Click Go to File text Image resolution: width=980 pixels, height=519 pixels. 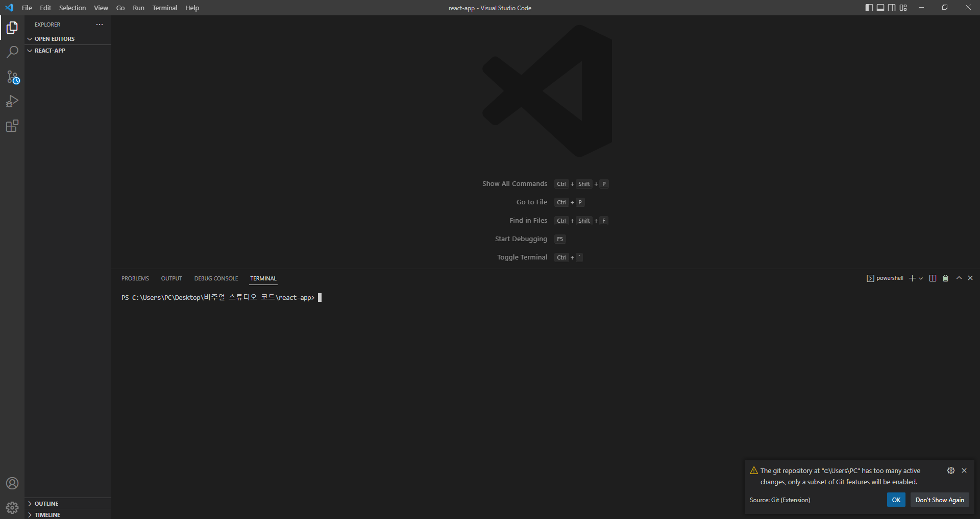pos(532,202)
